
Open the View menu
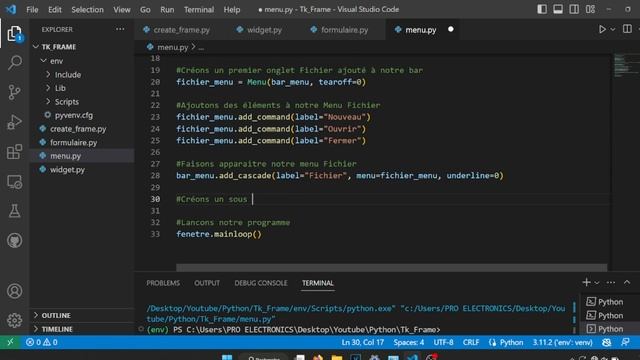tap(122, 9)
